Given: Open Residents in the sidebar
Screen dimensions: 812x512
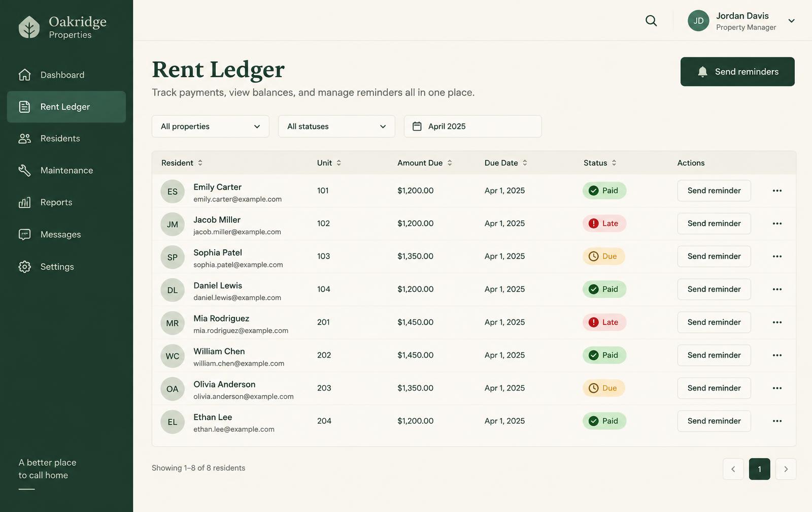Looking at the screenshot, I should point(66,139).
